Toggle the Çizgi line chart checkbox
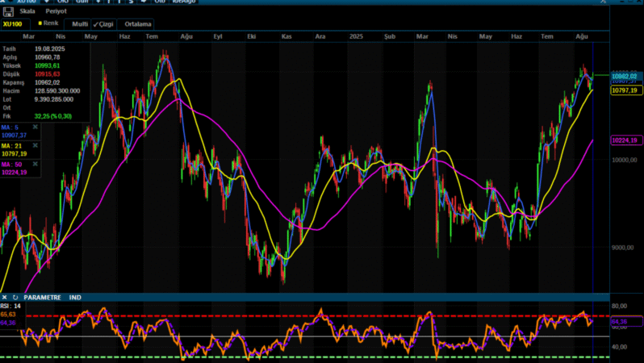The width and height of the screenshot is (644, 363). 103,24
